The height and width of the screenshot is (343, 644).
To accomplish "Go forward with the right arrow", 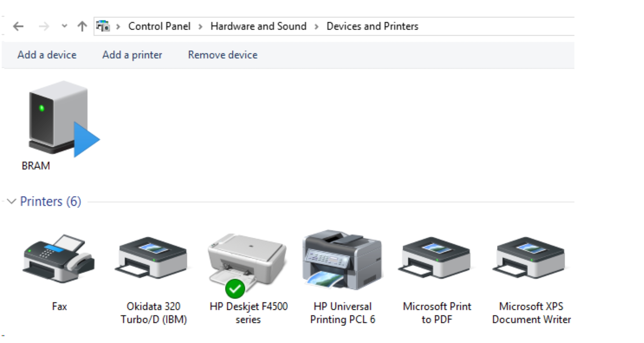I will point(44,27).
